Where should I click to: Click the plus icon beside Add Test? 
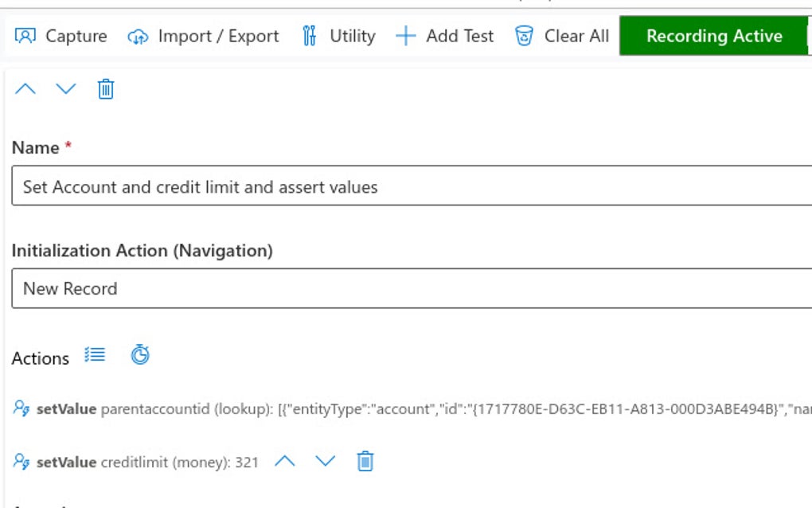pyautogui.click(x=406, y=36)
